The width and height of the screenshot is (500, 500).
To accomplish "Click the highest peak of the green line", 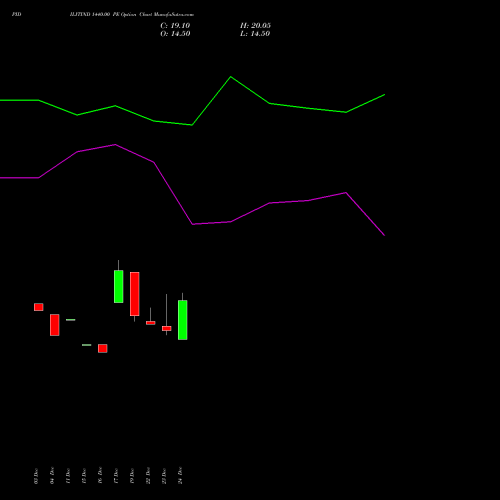I will [231, 77].
